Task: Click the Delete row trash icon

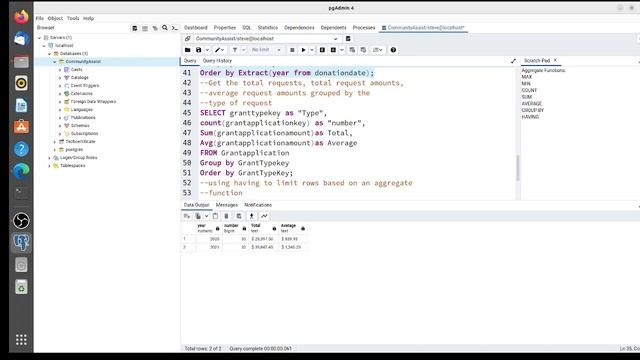Action: [227, 216]
